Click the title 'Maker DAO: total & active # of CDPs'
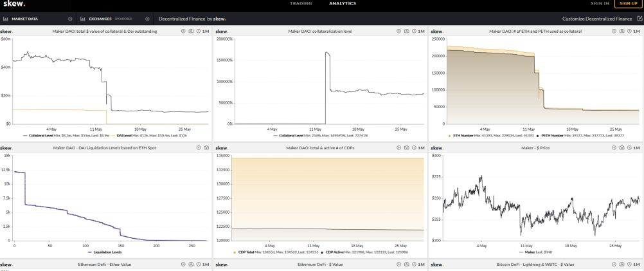The image size is (644, 271). (x=320, y=147)
